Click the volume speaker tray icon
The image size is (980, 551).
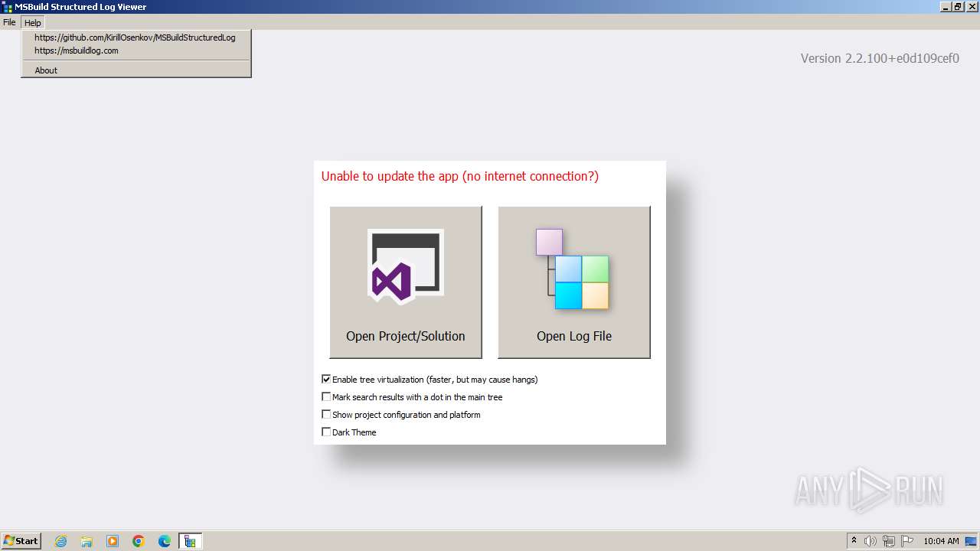871,541
